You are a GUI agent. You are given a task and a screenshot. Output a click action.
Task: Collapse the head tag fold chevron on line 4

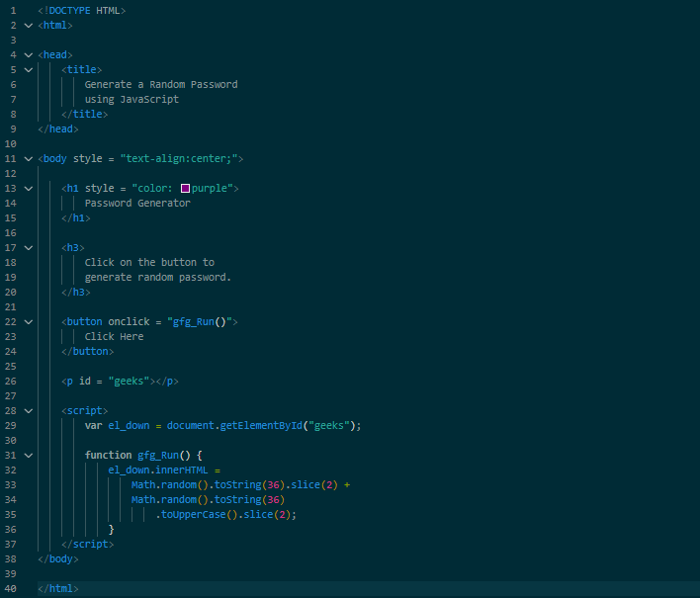coord(29,55)
